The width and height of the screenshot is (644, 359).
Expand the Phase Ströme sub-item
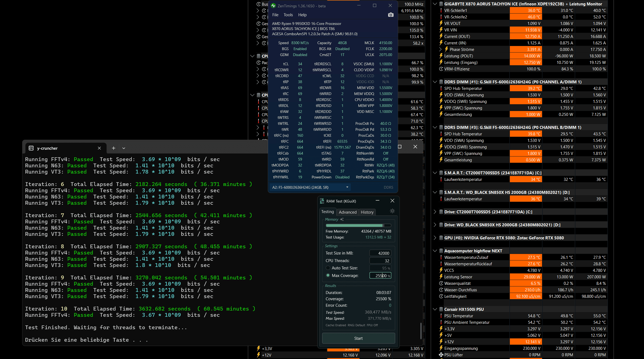pyautogui.click(x=440, y=49)
